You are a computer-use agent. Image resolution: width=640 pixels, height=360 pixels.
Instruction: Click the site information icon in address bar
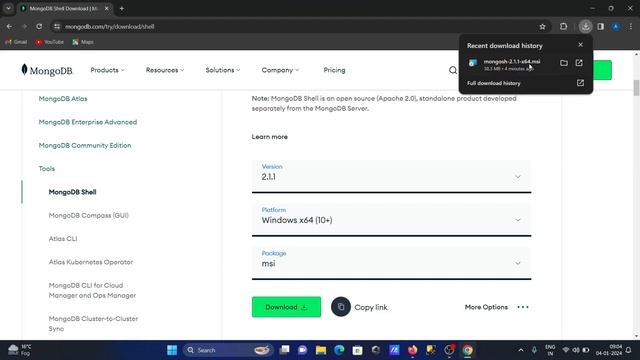point(57,27)
